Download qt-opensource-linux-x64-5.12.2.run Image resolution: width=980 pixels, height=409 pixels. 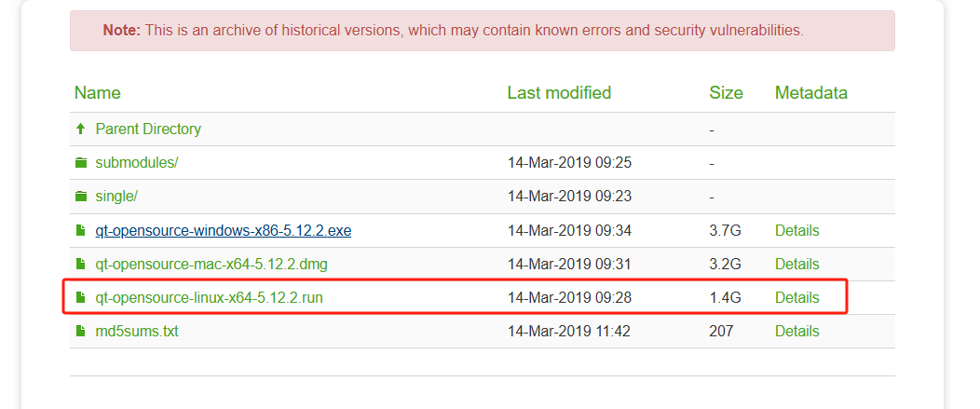point(209,298)
